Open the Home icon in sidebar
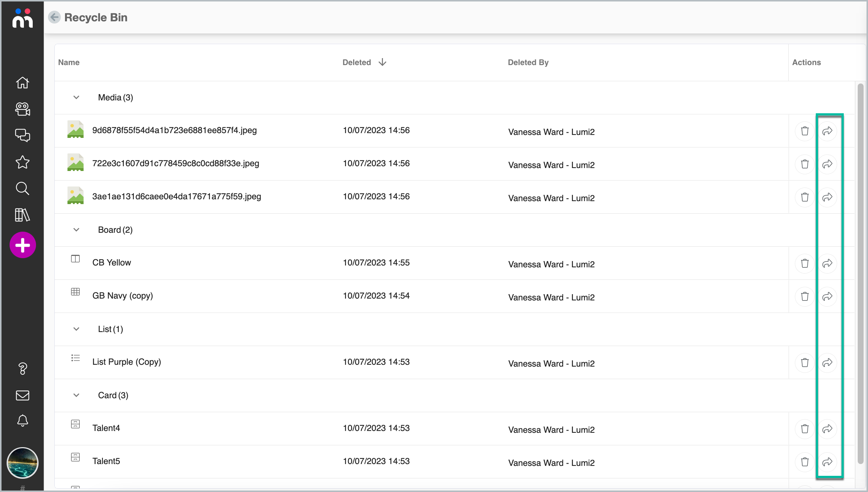This screenshot has width=868, height=492. [x=22, y=83]
